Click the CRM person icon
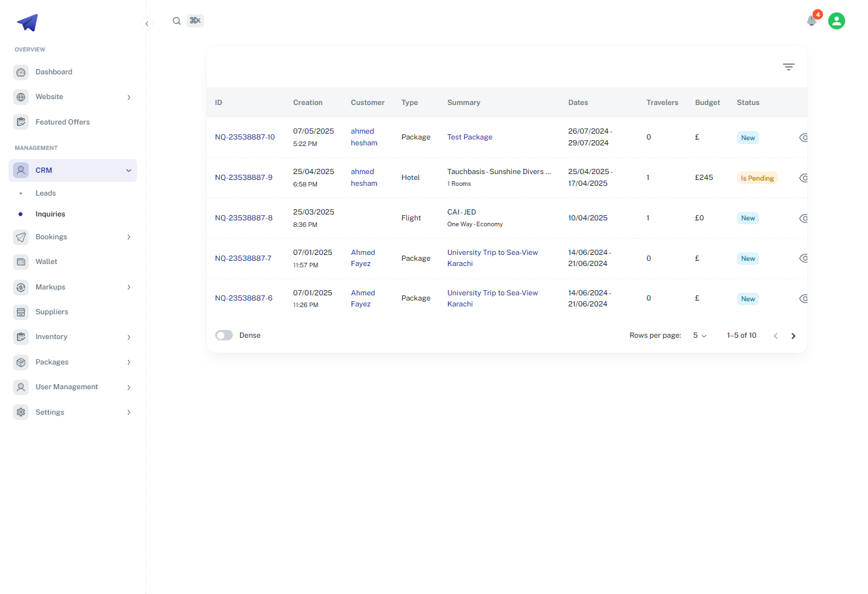868x594 pixels. click(21, 170)
